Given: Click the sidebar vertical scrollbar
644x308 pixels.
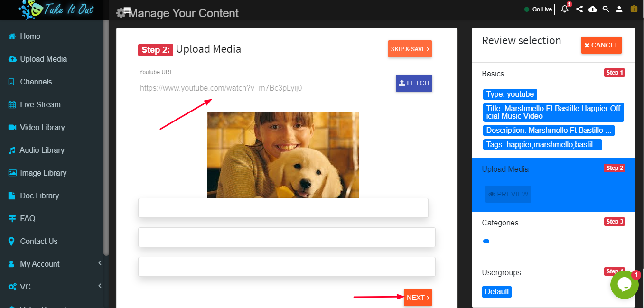Looking at the screenshot, I should (106, 138).
